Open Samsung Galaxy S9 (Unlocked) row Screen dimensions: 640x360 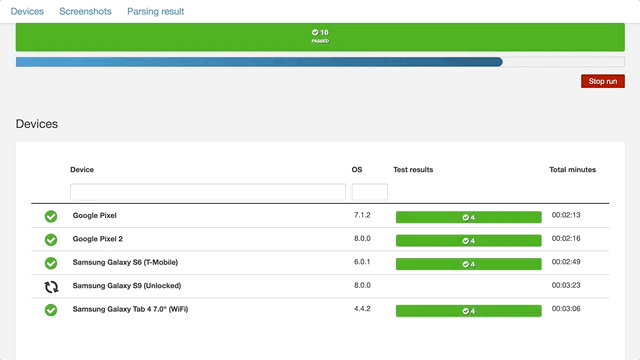[320, 286]
